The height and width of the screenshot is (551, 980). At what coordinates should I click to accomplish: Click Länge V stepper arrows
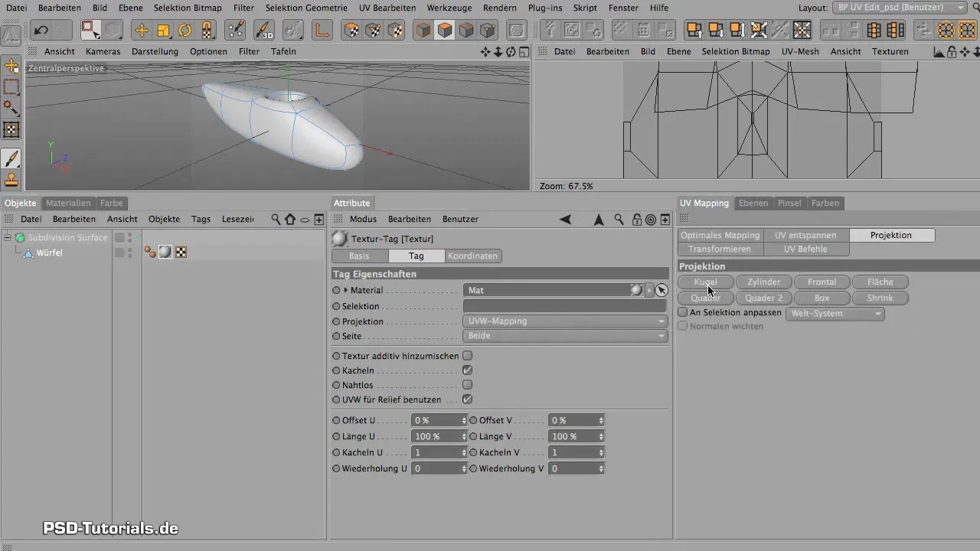point(601,436)
